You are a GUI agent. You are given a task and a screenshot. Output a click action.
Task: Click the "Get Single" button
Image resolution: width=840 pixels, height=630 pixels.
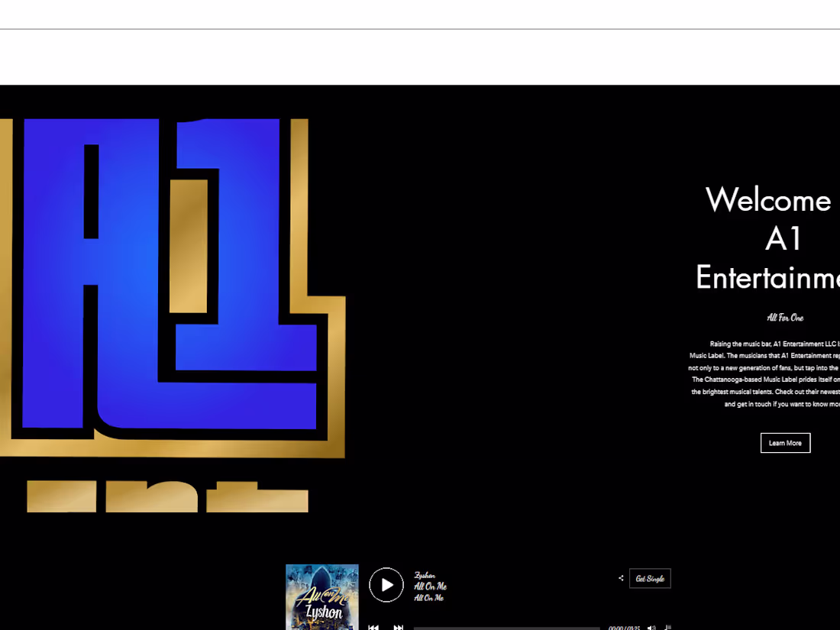tap(650, 578)
